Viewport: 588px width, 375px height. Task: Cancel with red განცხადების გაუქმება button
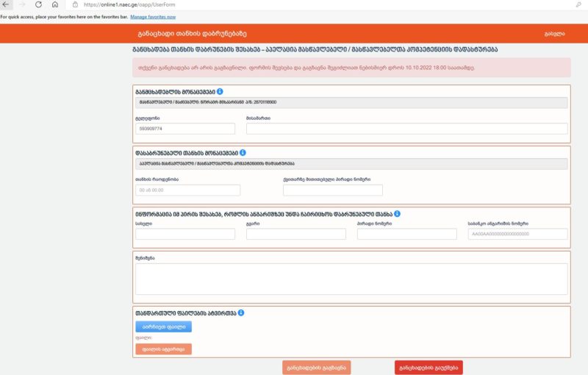[429, 367]
